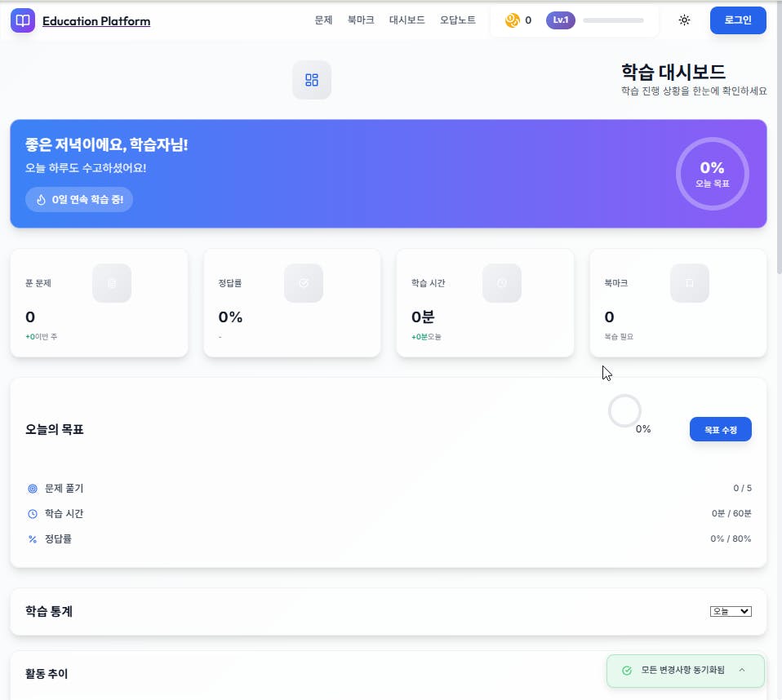The height and width of the screenshot is (700, 782).
Task: Click the clock icon next to 학습 시간 goal
Action: point(33,513)
